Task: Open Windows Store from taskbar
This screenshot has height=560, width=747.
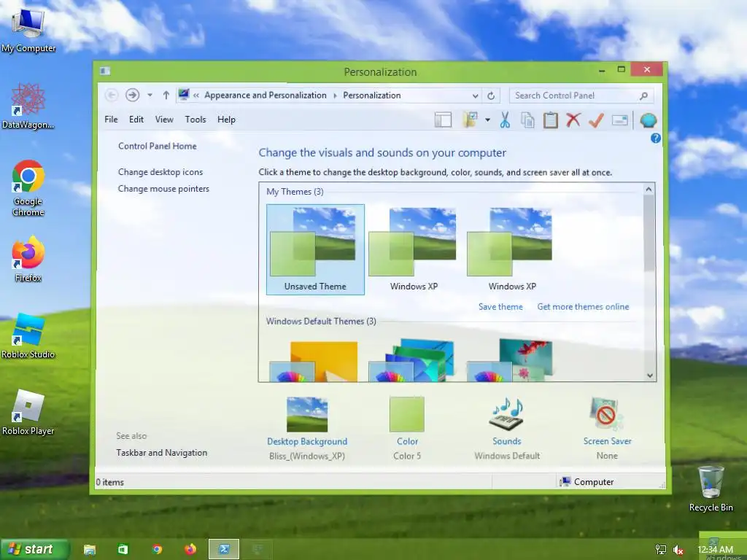Action: point(123,550)
